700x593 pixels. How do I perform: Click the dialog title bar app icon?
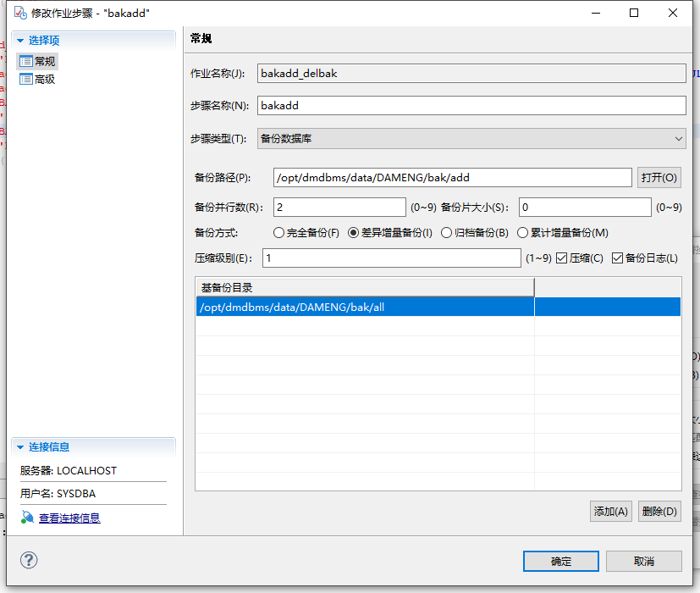click(x=19, y=14)
